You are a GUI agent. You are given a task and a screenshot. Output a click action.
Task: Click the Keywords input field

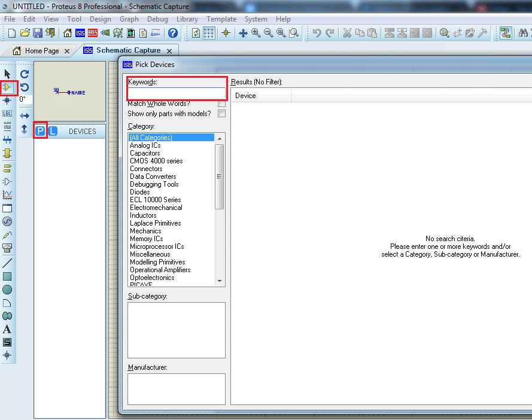[177, 93]
